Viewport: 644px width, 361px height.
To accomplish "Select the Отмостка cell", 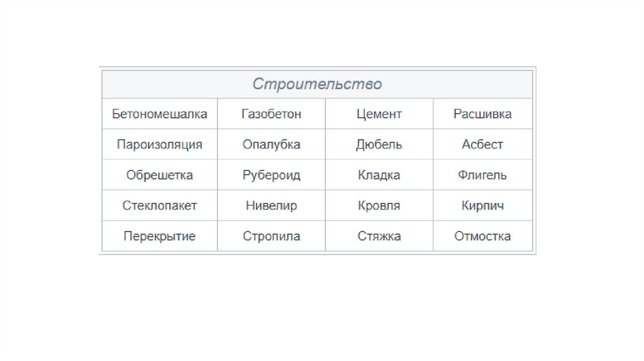I will [482, 236].
